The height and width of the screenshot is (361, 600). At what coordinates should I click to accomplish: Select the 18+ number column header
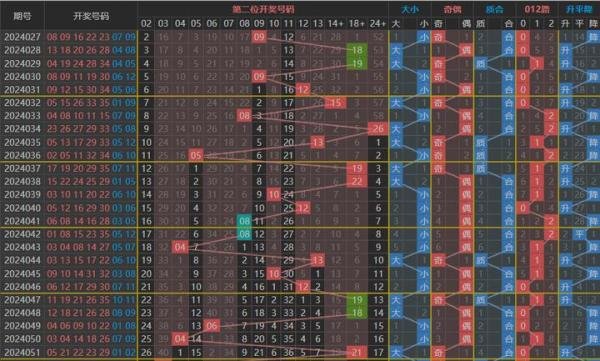tap(357, 24)
